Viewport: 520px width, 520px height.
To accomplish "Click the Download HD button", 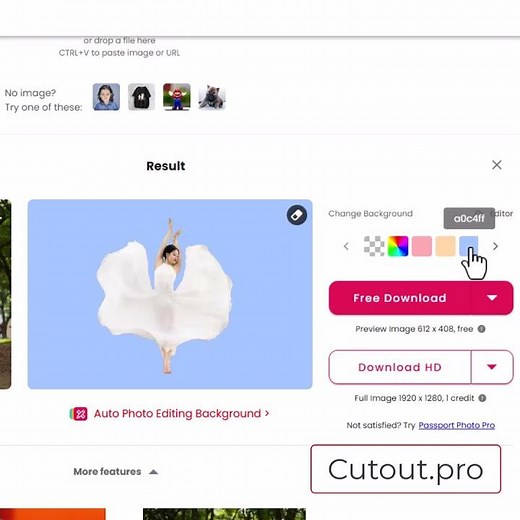I will pos(400,367).
